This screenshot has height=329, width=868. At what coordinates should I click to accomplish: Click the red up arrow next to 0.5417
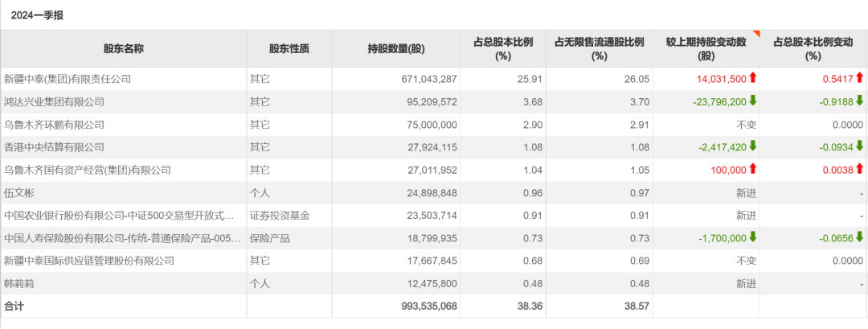coord(859,78)
